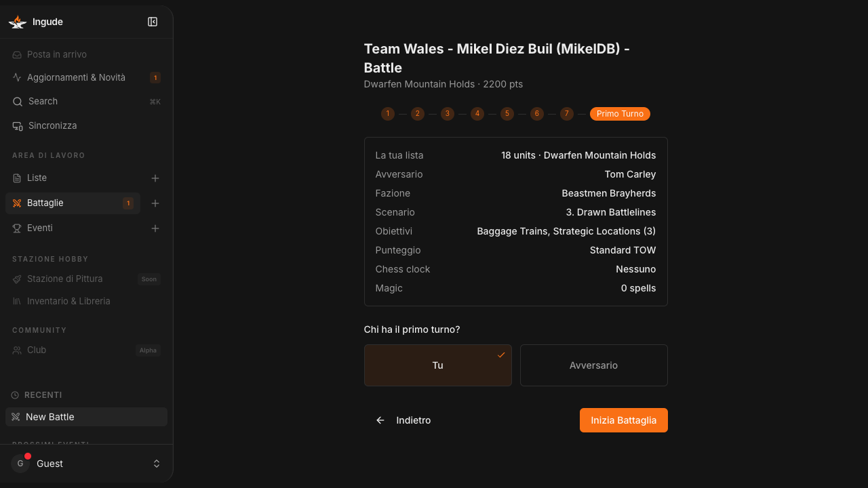
Task: Click opponent name Tom Carley
Action: [x=630, y=174]
